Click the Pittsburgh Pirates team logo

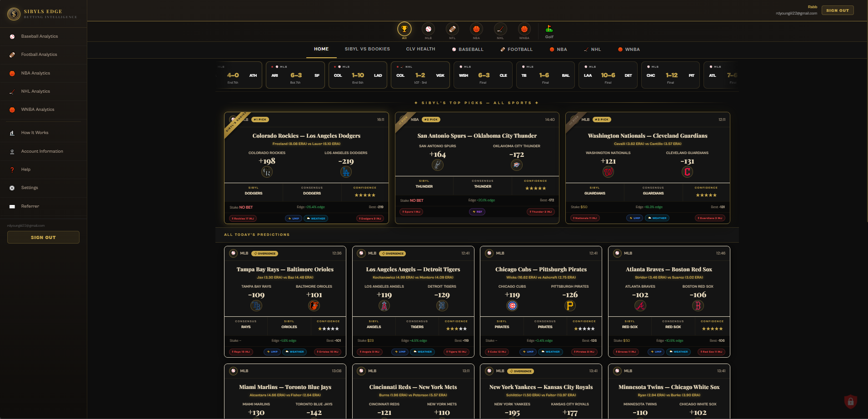point(570,306)
